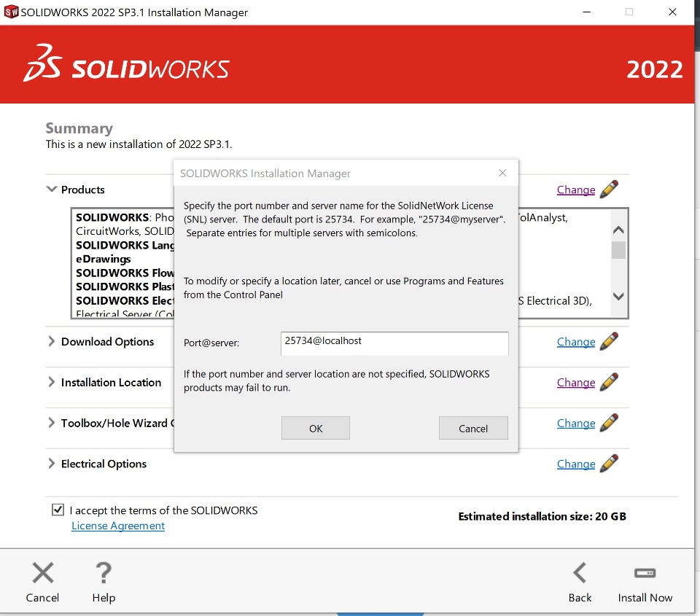Expand the Download Options section
This screenshot has height=616, width=700.
pyautogui.click(x=52, y=341)
